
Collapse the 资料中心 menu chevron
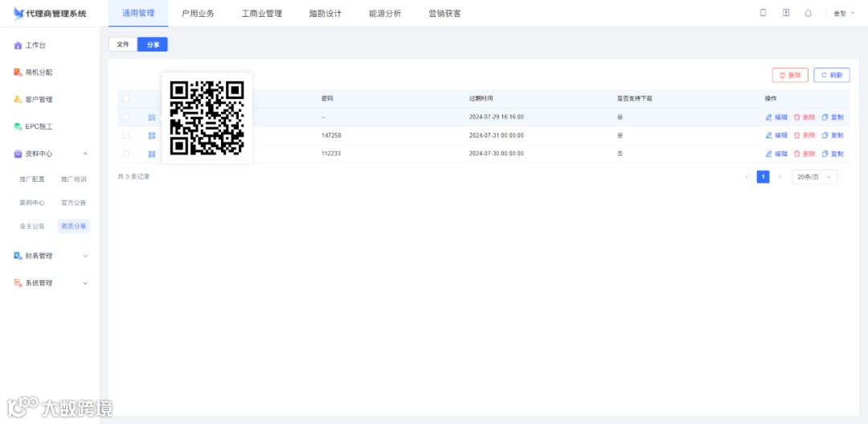tap(85, 154)
